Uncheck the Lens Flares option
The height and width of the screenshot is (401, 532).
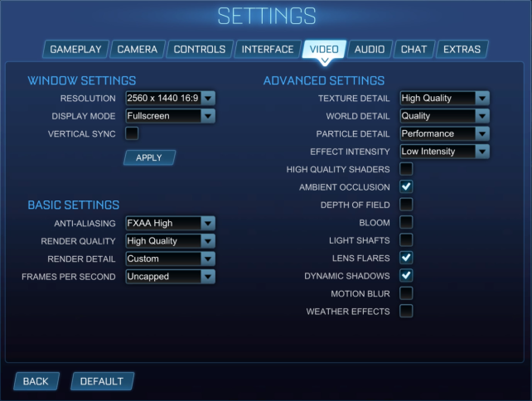coord(406,258)
